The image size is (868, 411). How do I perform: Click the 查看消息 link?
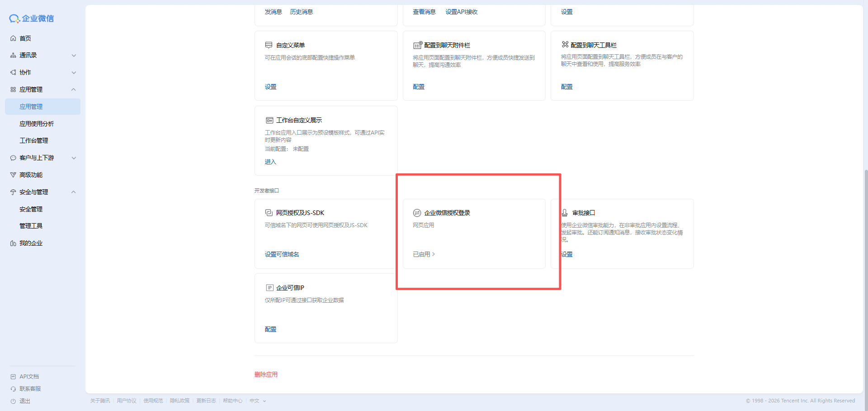(x=425, y=12)
